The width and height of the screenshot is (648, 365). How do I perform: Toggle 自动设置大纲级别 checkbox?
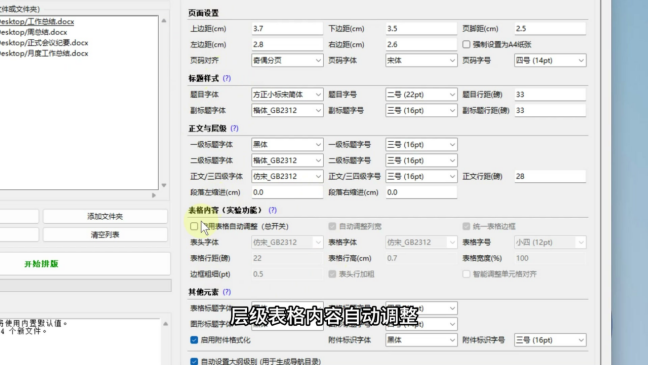coord(194,361)
